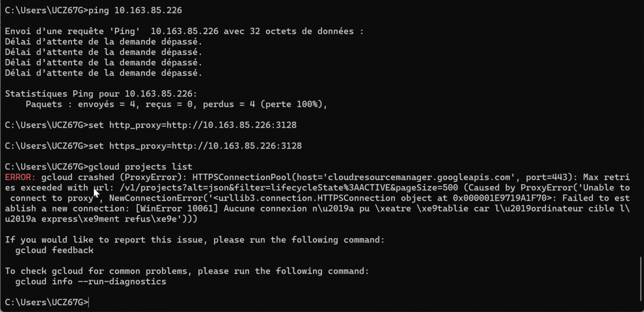Click the 'NewConnectionError' text in the error
644x312 pixels.
click(x=156, y=198)
